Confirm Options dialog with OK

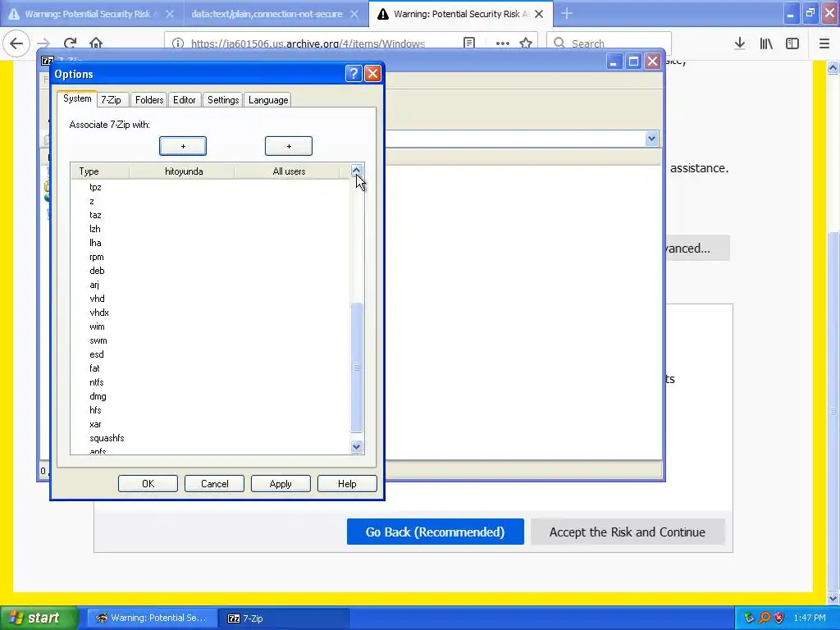(148, 484)
